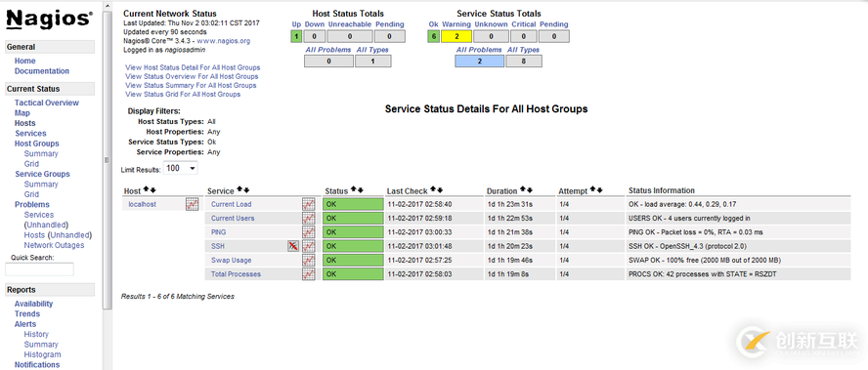This screenshot has width=868, height=370.
Task: Sort Status column descending with down arrow
Action: [x=361, y=189]
